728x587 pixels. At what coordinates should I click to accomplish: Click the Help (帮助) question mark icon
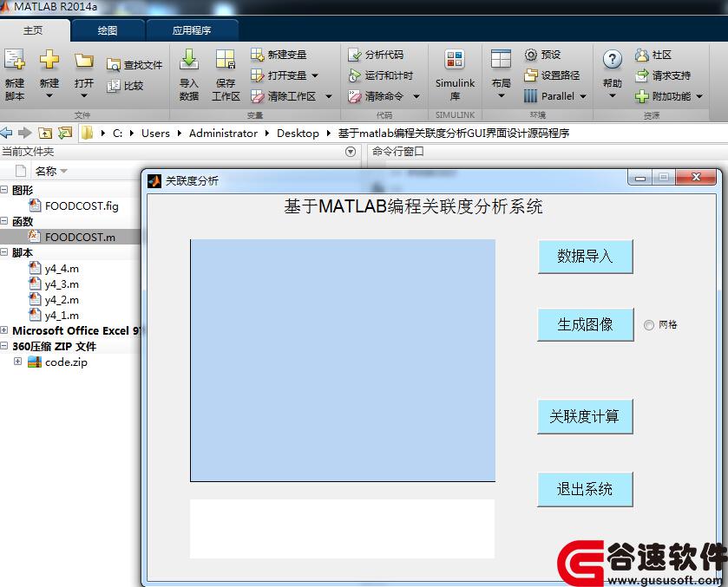coord(613,60)
